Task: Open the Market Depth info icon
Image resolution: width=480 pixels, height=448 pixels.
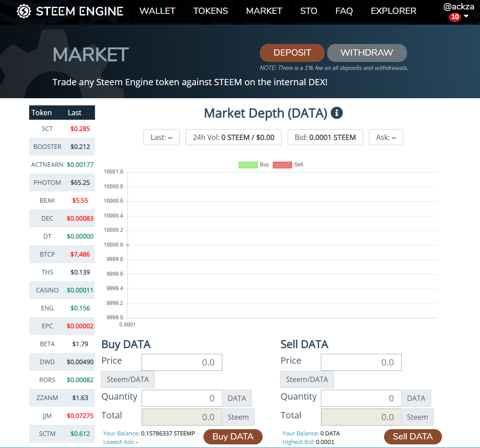Action: coord(337,113)
